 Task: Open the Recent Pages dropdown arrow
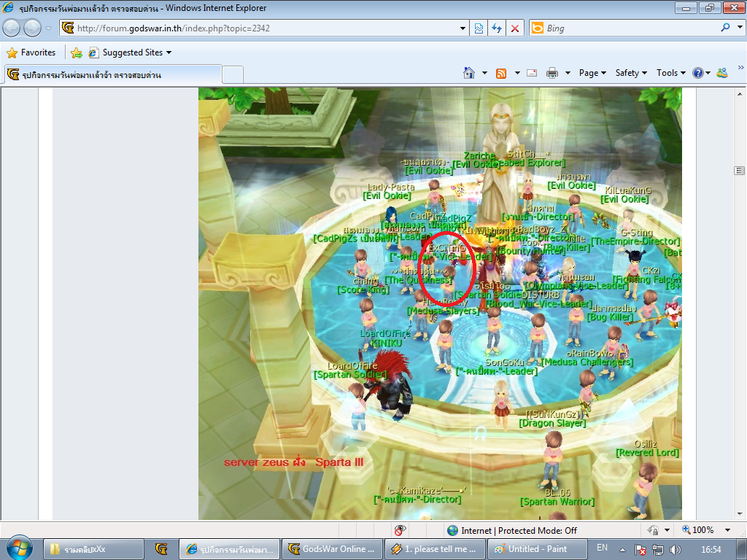49,28
